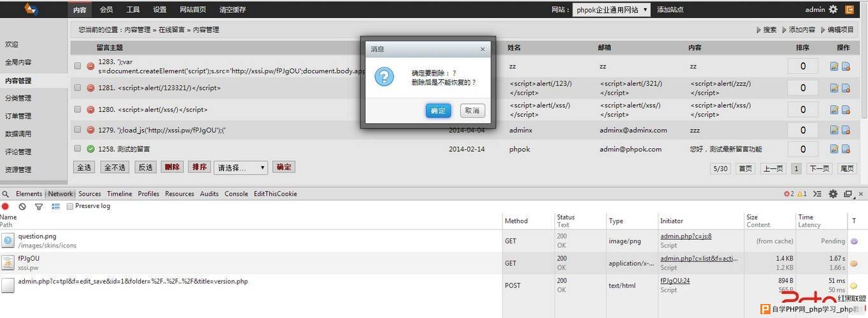Click red status icon for message 1280

(90, 109)
